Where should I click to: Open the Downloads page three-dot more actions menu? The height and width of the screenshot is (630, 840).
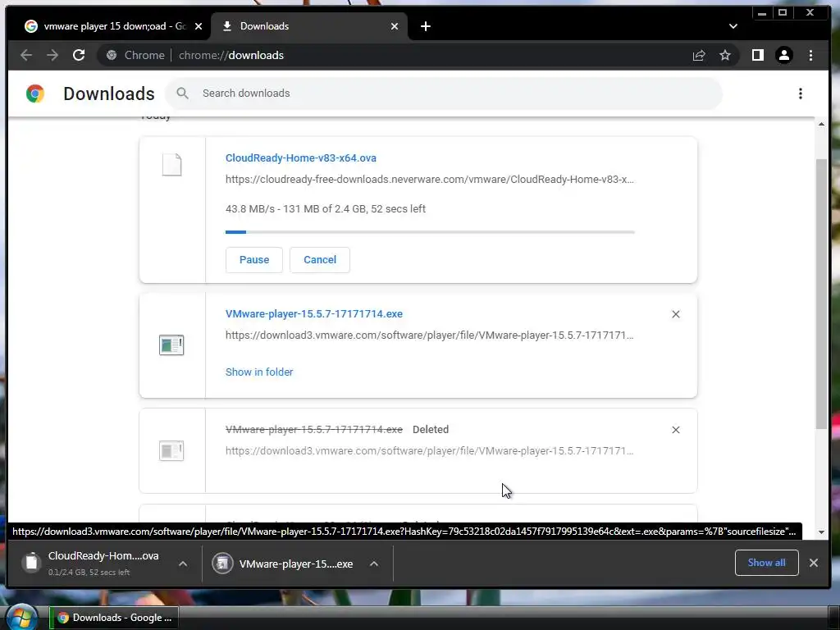pos(801,94)
